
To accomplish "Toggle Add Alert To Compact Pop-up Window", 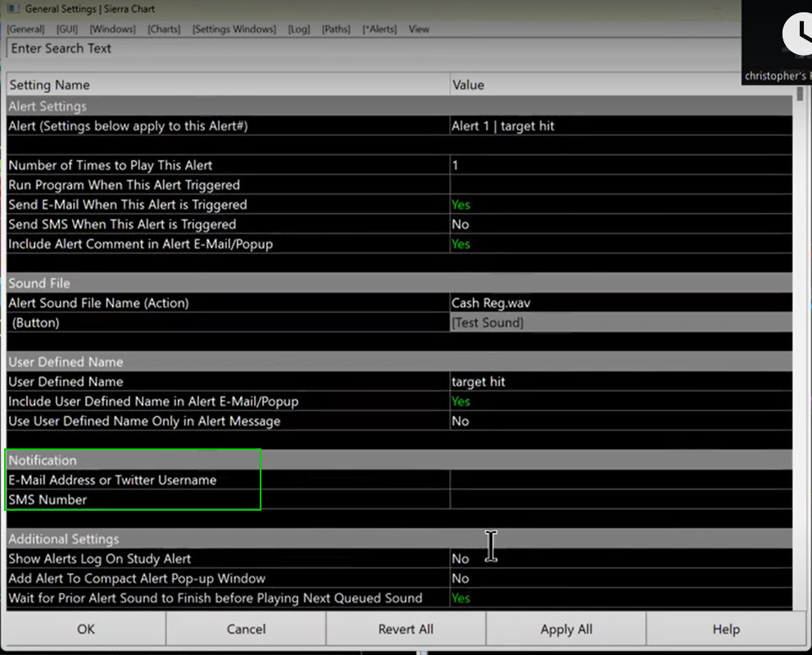I will click(x=621, y=578).
